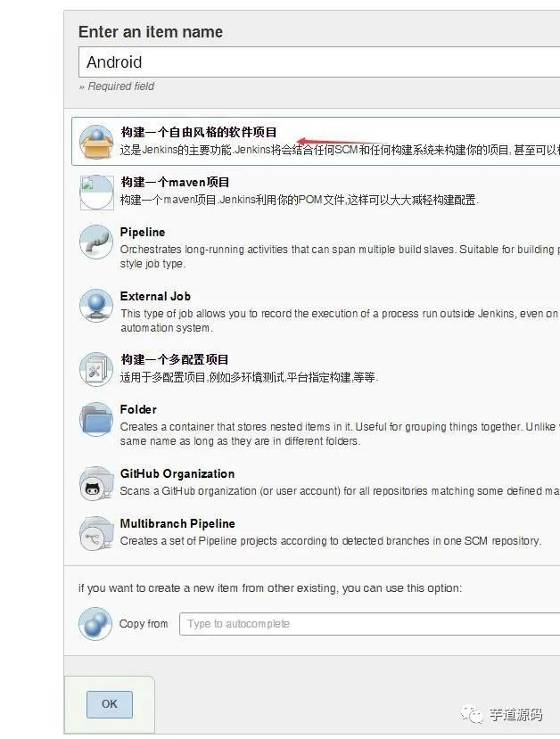Choose 构建一个多配置项目 title
Screen dimensions: 560x739
[175, 359]
